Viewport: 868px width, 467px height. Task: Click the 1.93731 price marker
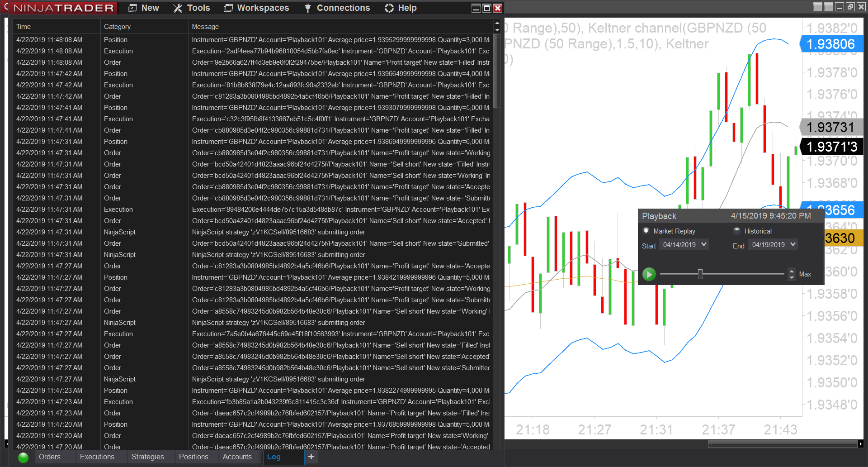[x=831, y=127]
